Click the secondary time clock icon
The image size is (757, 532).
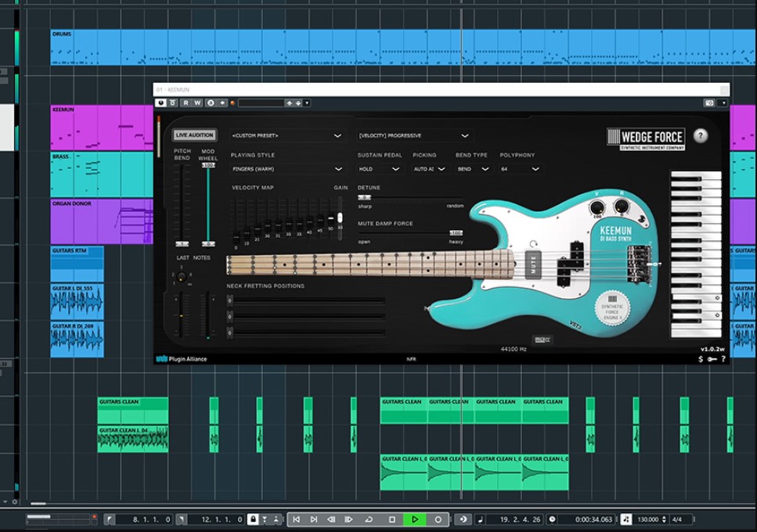point(553,519)
